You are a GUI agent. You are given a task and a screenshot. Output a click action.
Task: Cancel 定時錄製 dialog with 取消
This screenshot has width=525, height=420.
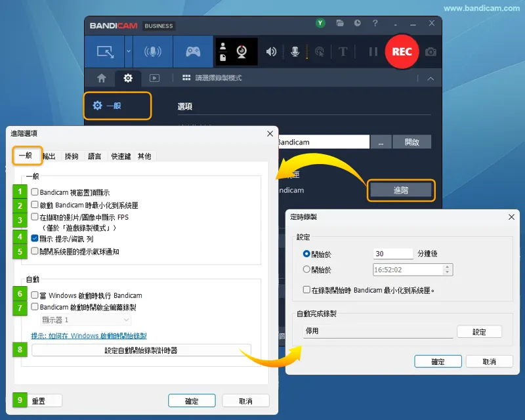489,362
